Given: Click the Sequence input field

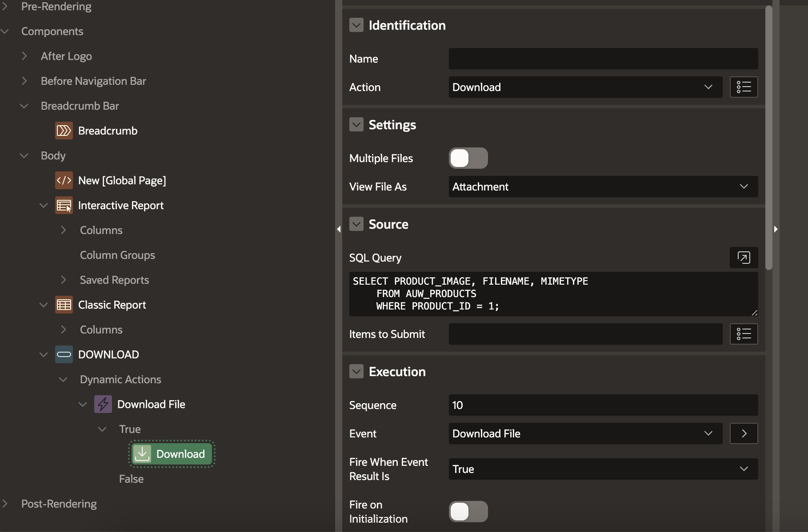Looking at the screenshot, I should tap(603, 405).
